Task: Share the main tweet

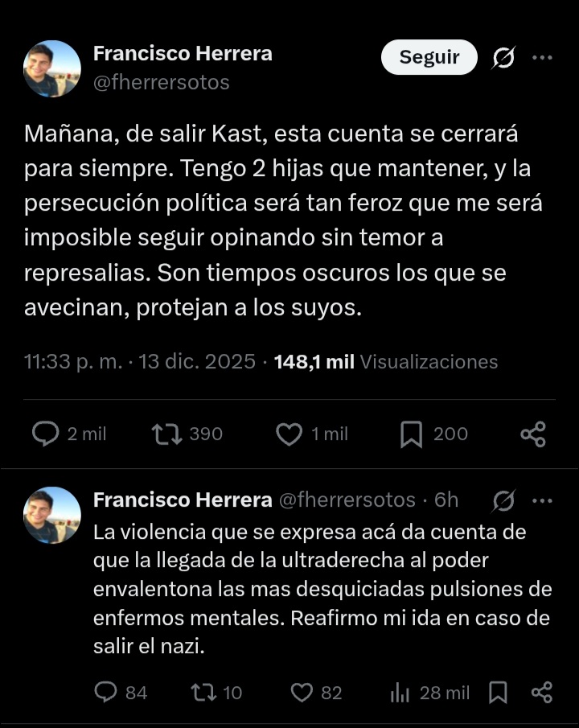Action: [x=532, y=434]
